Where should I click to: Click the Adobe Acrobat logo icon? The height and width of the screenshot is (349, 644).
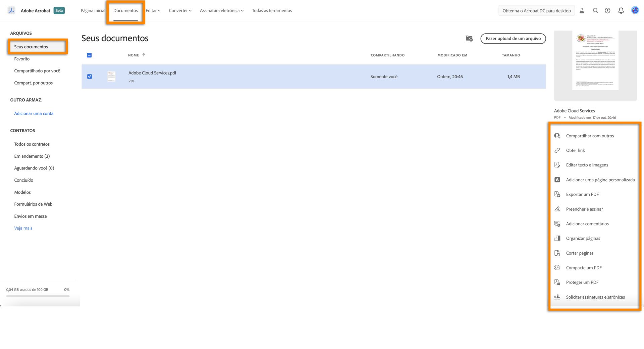(x=11, y=10)
